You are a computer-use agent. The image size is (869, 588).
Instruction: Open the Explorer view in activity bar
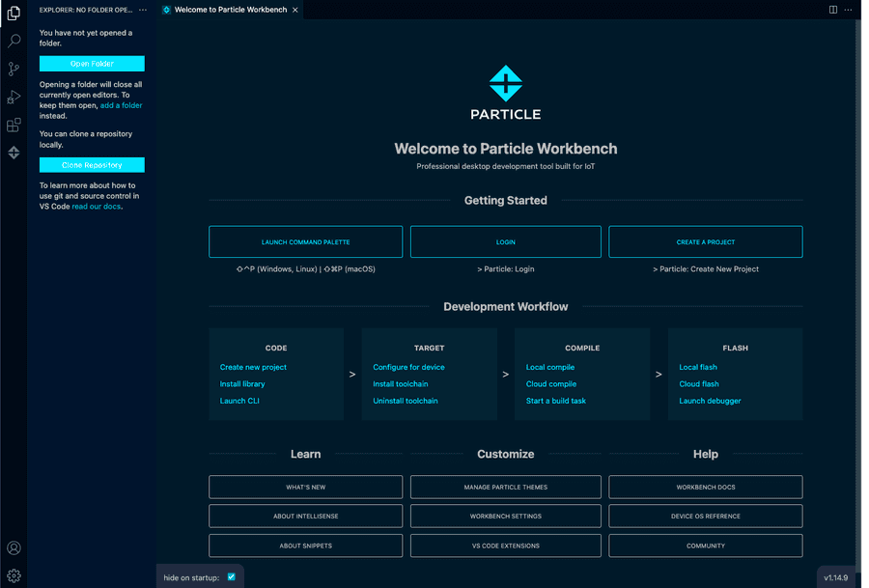pos(14,13)
